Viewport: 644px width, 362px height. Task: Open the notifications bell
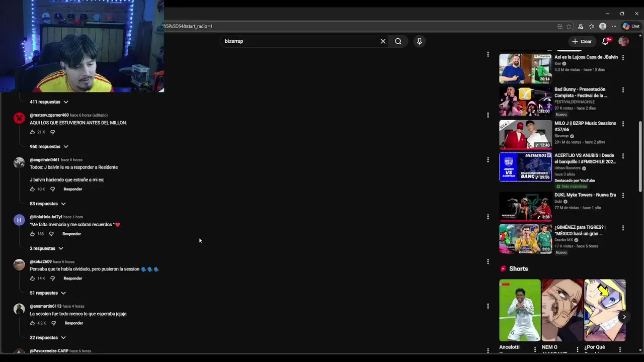coord(606,41)
